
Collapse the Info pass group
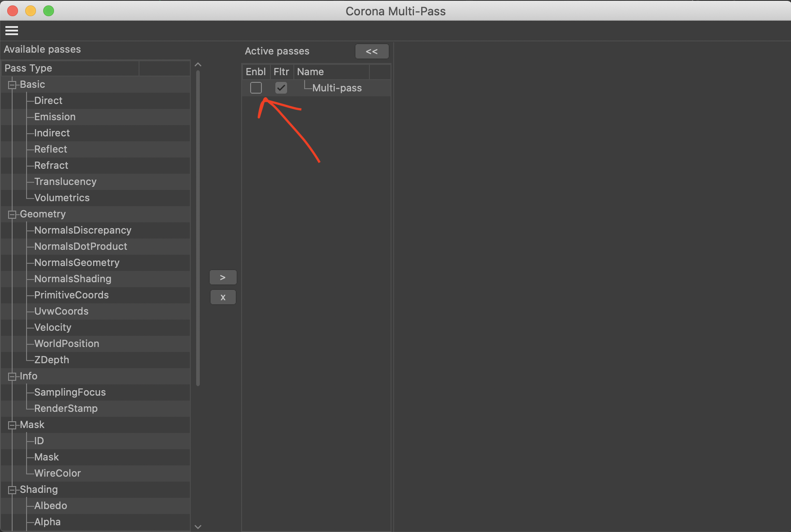[12, 376]
